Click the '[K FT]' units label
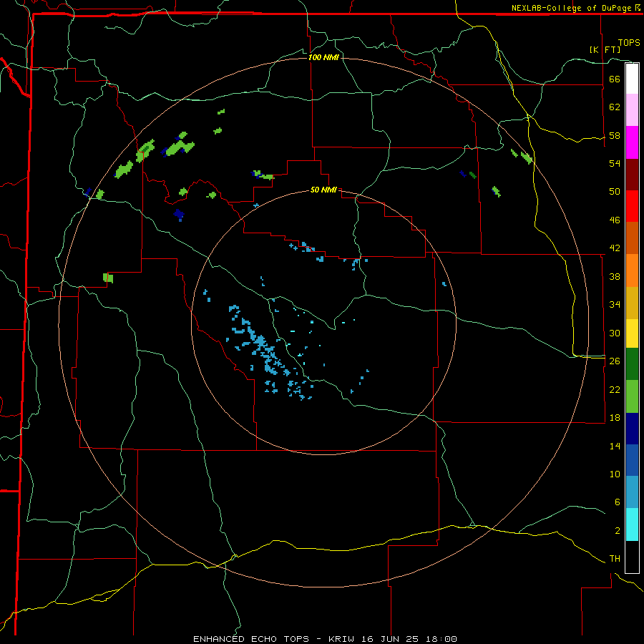 (605, 49)
